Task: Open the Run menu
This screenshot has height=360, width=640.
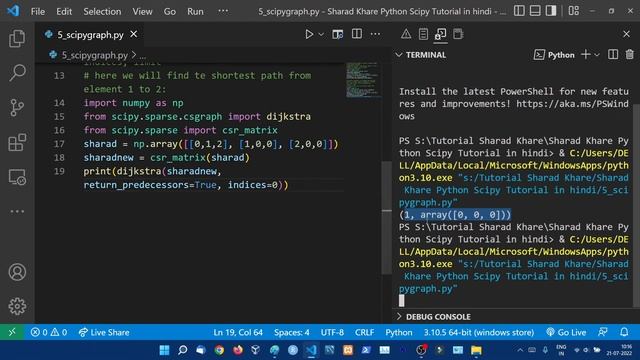Action: [195, 11]
